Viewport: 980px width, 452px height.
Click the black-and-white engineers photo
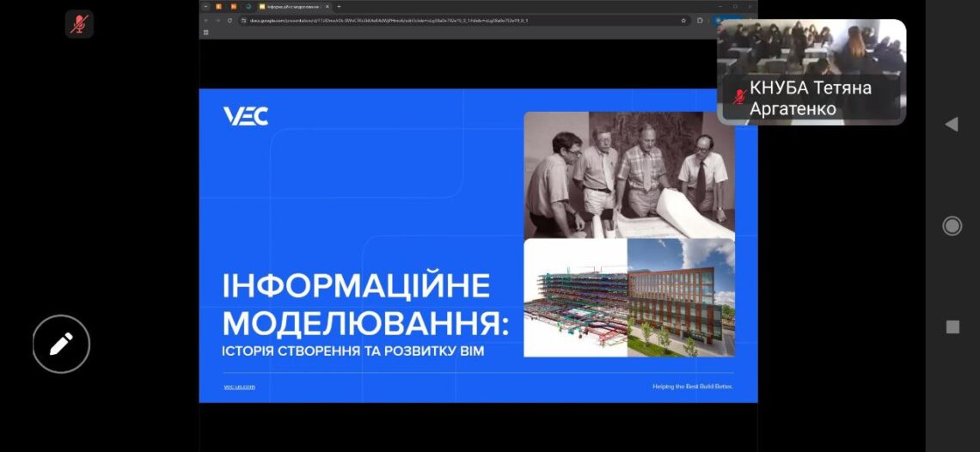click(x=628, y=174)
